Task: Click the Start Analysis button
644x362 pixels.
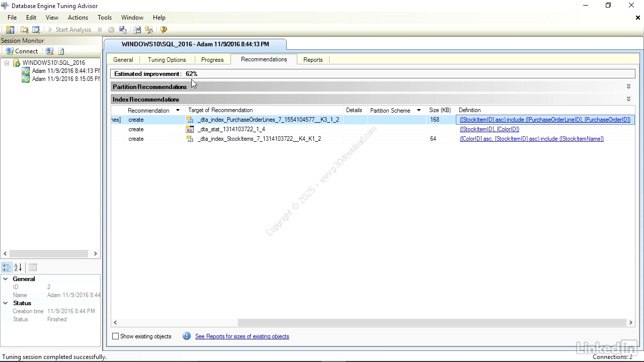Action: point(69,30)
